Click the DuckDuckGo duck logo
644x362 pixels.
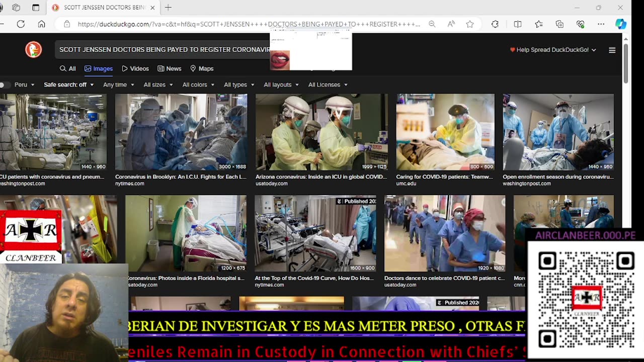point(34,49)
